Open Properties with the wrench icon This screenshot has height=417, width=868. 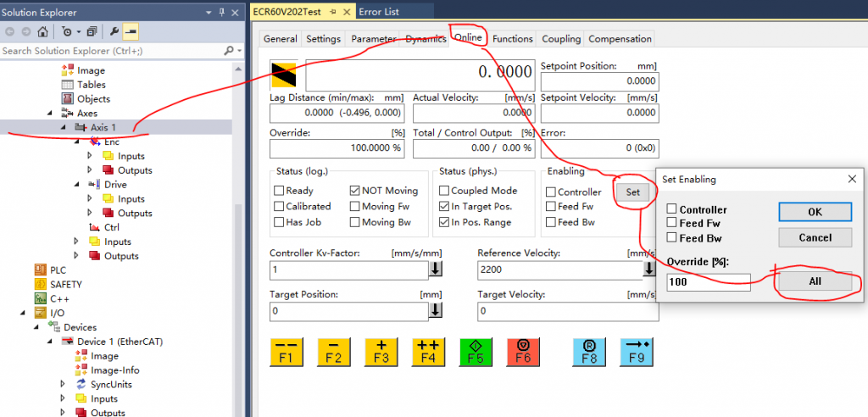pyautogui.click(x=114, y=32)
